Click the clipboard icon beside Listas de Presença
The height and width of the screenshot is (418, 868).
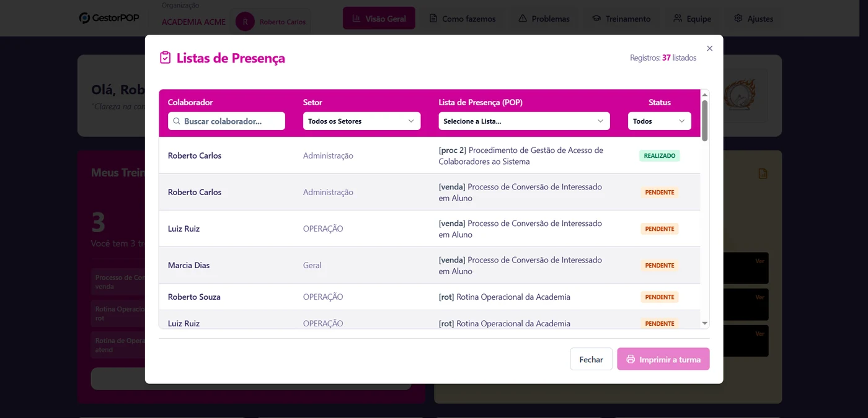165,58
